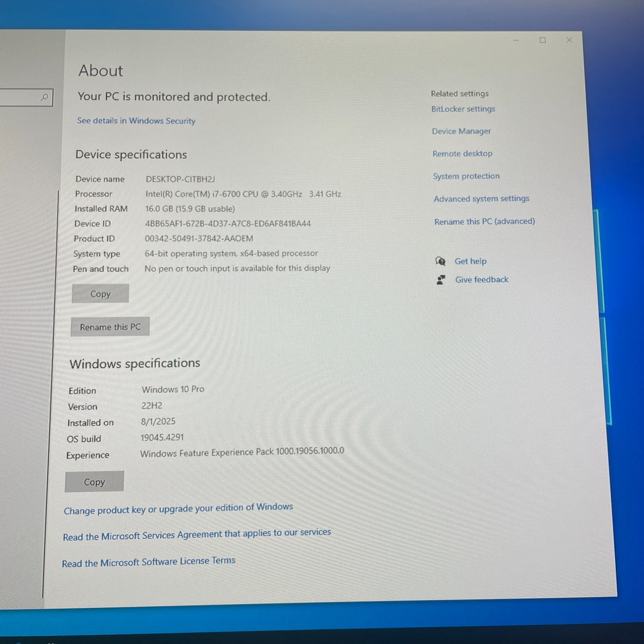Viewport: 644px width, 644px height.
Task: Open Advanced system settings
Action: click(481, 199)
